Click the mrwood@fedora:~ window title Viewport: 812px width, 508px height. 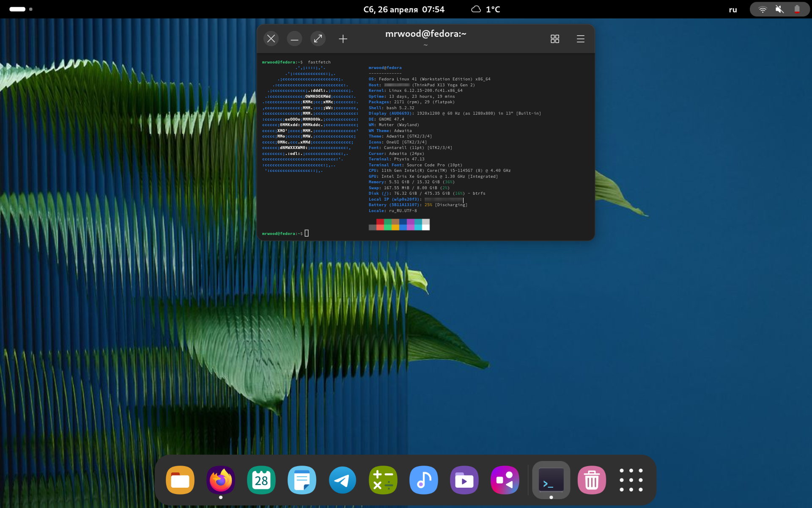tap(425, 34)
